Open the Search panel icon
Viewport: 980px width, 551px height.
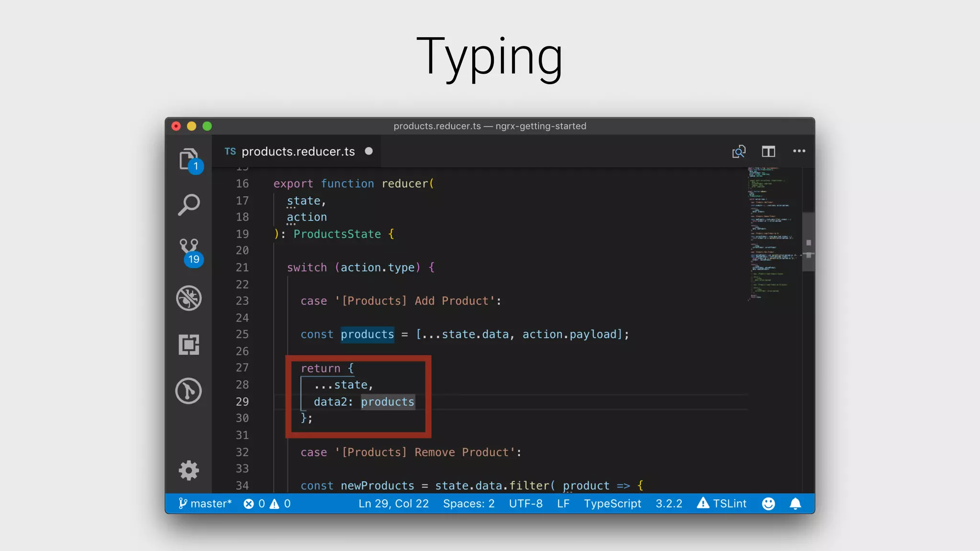[189, 205]
